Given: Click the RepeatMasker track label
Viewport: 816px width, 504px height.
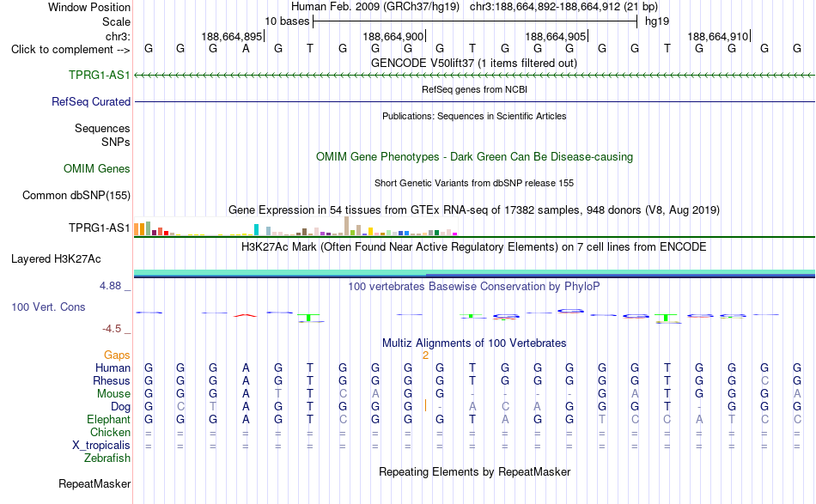Looking at the screenshot, I should point(94,483).
